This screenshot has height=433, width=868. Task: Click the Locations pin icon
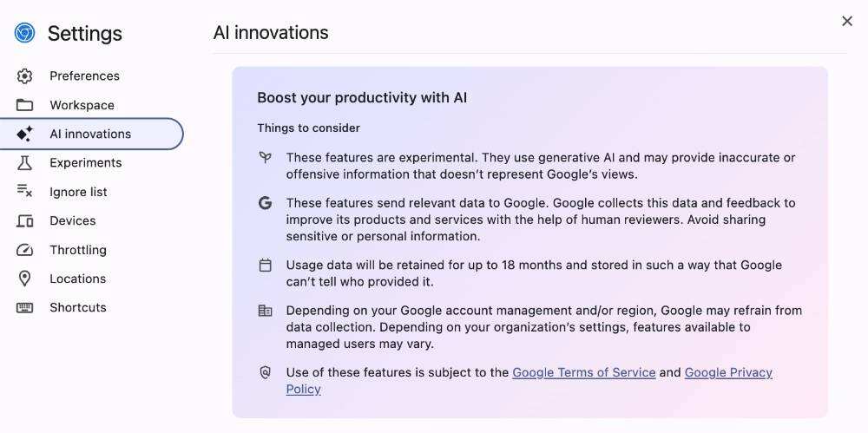[x=24, y=279]
